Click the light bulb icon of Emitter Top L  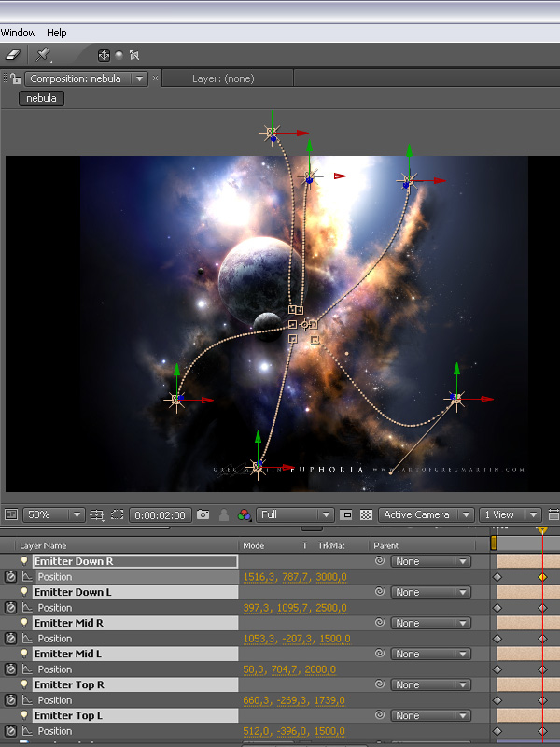(24, 715)
